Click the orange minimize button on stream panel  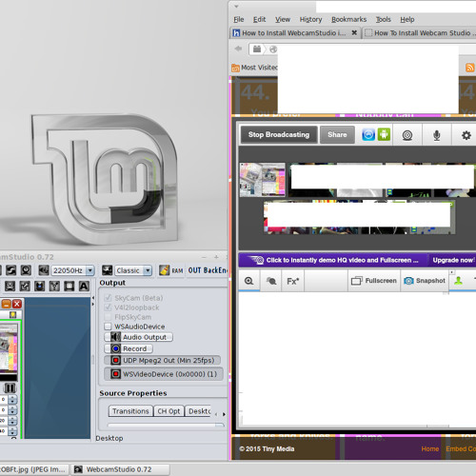[6, 304]
